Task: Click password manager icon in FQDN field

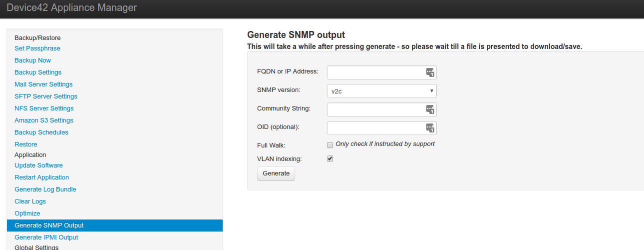Action: [x=430, y=72]
